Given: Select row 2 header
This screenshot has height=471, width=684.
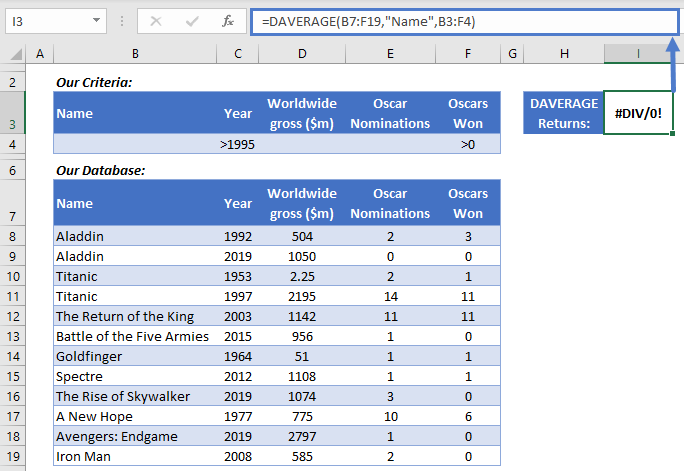Looking at the screenshot, I should pos(12,82).
